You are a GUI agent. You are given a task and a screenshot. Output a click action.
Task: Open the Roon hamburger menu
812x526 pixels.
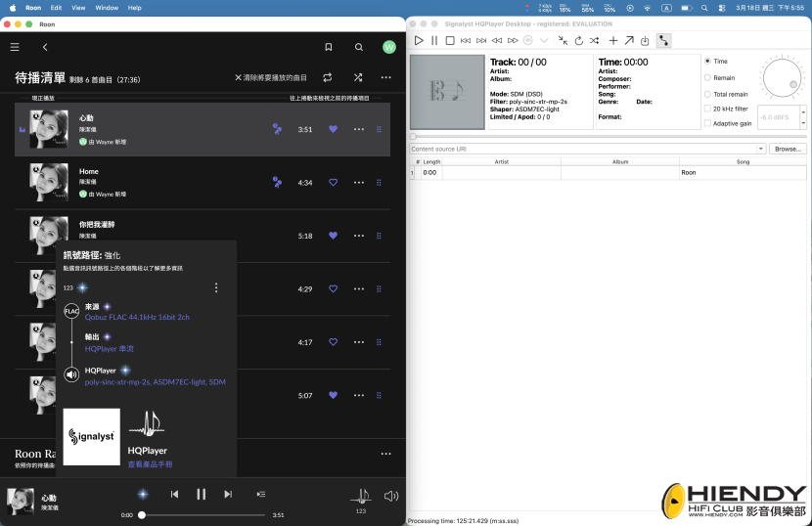[x=15, y=47]
